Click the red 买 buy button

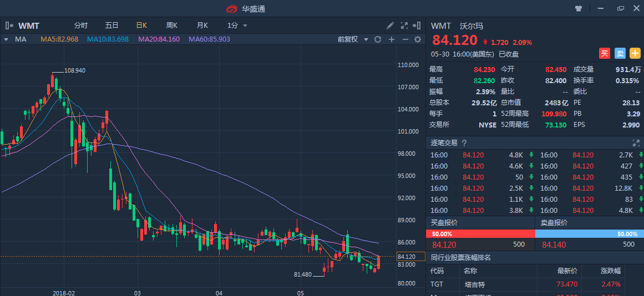(x=604, y=53)
